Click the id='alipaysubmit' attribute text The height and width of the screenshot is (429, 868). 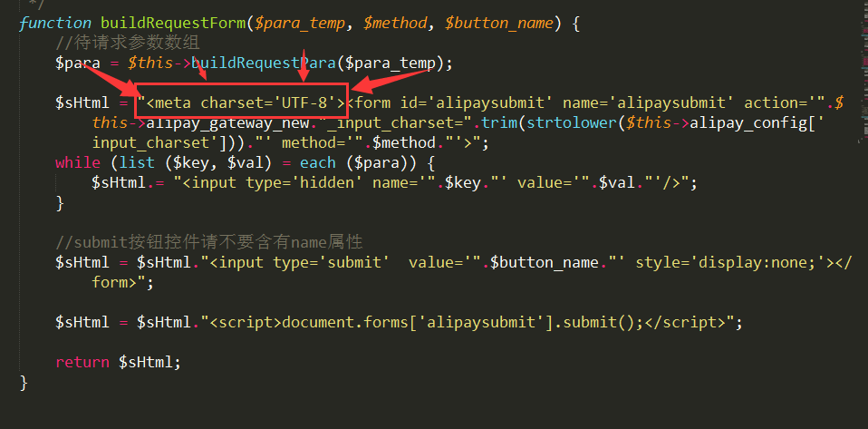point(477,103)
